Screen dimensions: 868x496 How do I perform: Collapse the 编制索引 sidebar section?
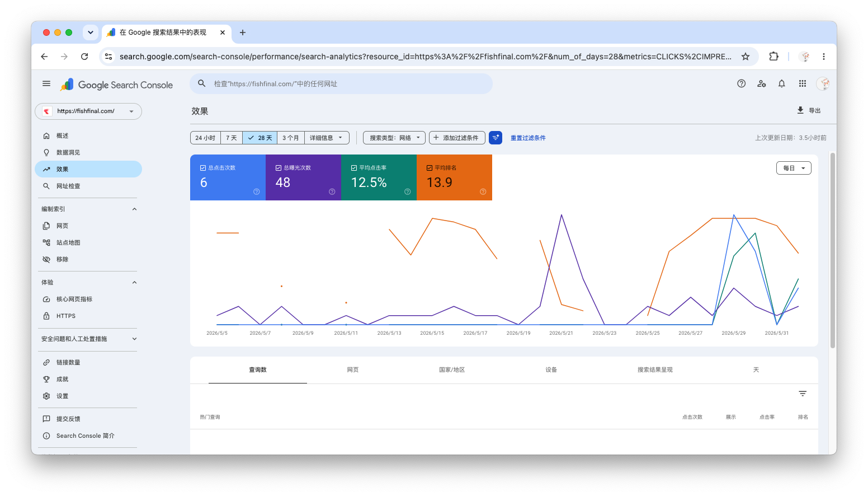click(x=134, y=209)
